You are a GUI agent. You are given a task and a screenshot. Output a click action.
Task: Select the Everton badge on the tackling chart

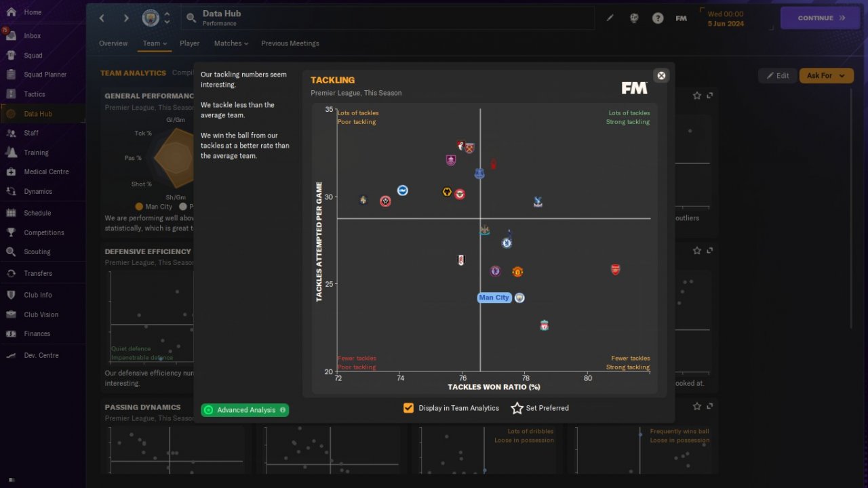[x=479, y=174]
